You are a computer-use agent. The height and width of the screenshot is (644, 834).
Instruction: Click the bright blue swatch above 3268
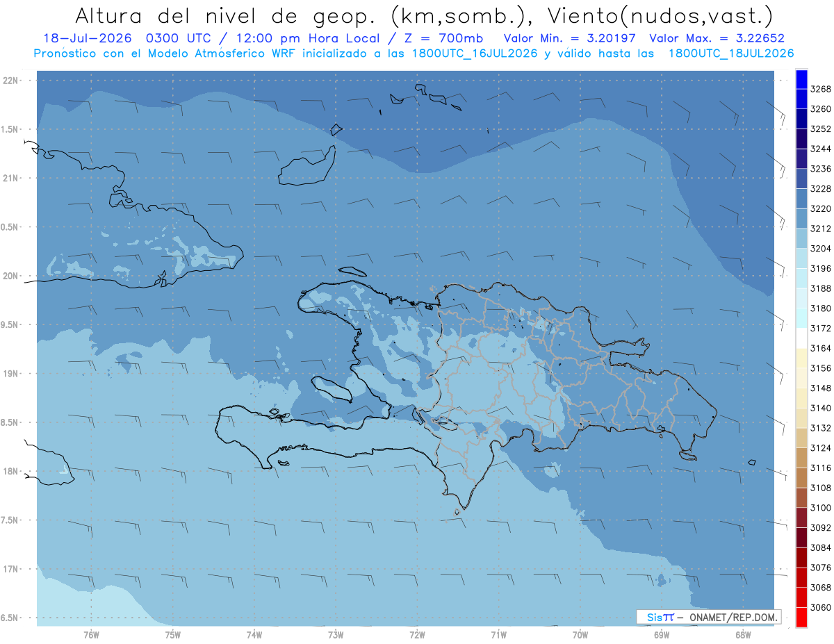tap(801, 79)
